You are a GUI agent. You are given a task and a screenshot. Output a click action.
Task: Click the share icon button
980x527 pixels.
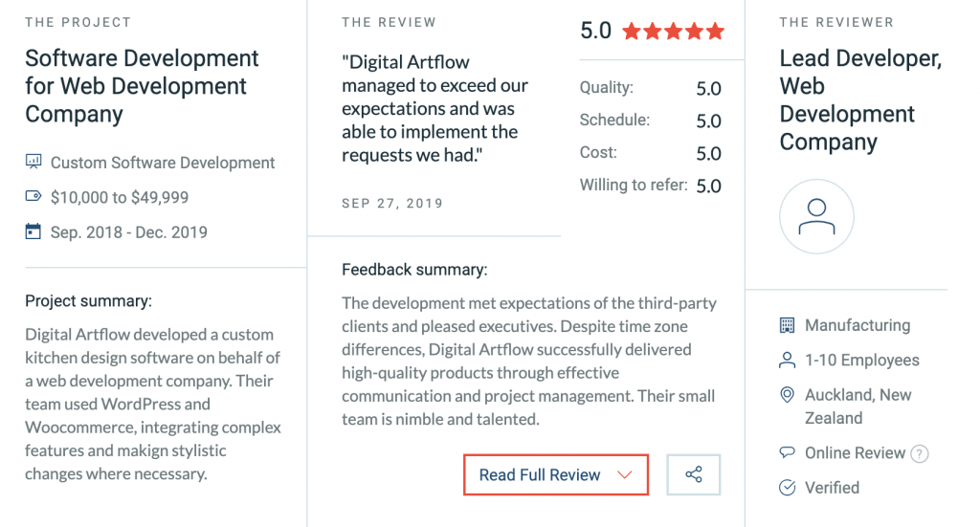click(693, 474)
